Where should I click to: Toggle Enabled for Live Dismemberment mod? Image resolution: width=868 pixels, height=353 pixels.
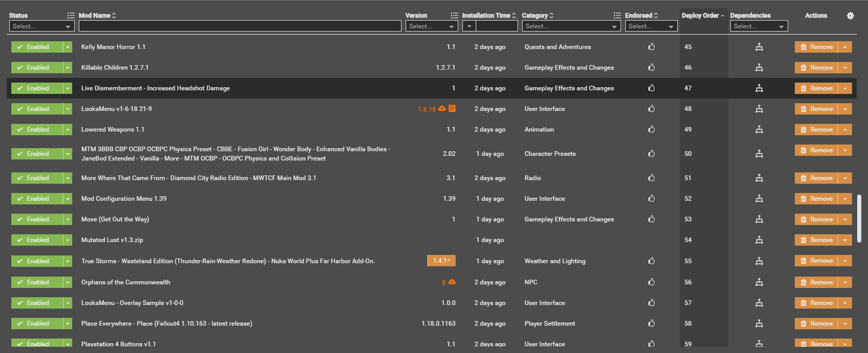pos(37,88)
